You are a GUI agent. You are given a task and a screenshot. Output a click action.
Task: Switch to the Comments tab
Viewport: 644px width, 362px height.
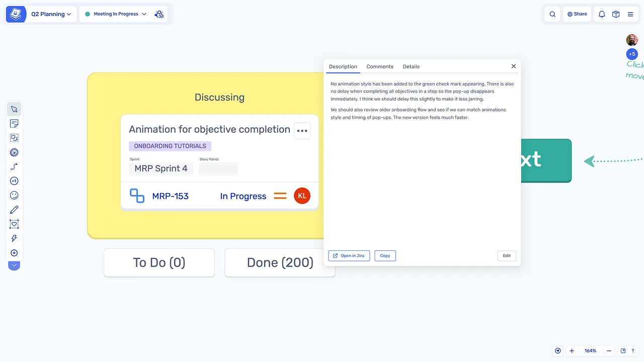pyautogui.click(x=379, y=66)
